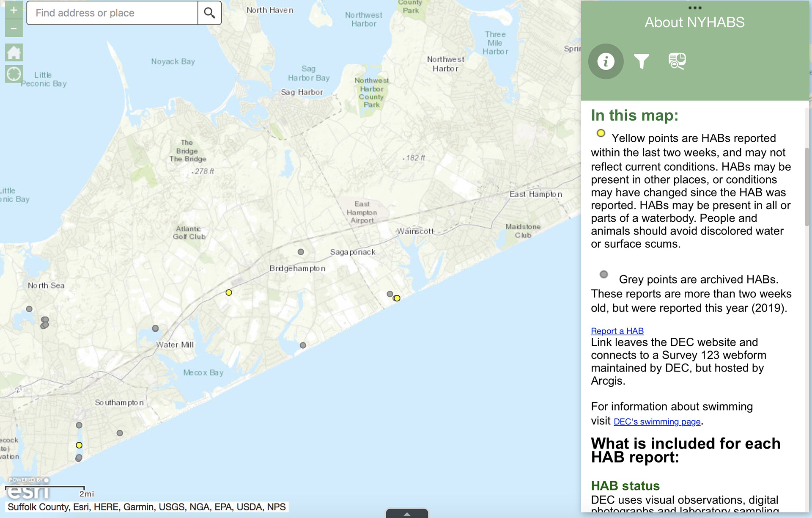Screen dimensions: 812x518
Task: Click the three dots panel handle
Action: (695, 8)
